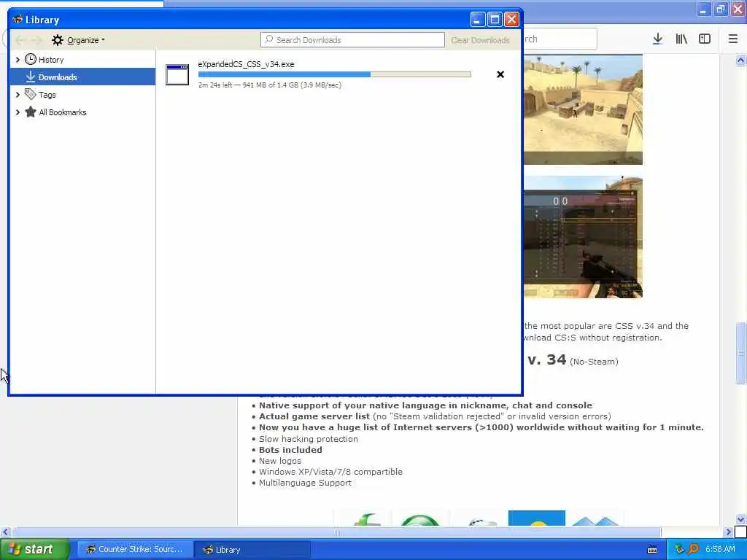The height and width of the screenshot is (560, 747).
Task: Click the horizontal scrollbar left arrow
Action: 5,532
